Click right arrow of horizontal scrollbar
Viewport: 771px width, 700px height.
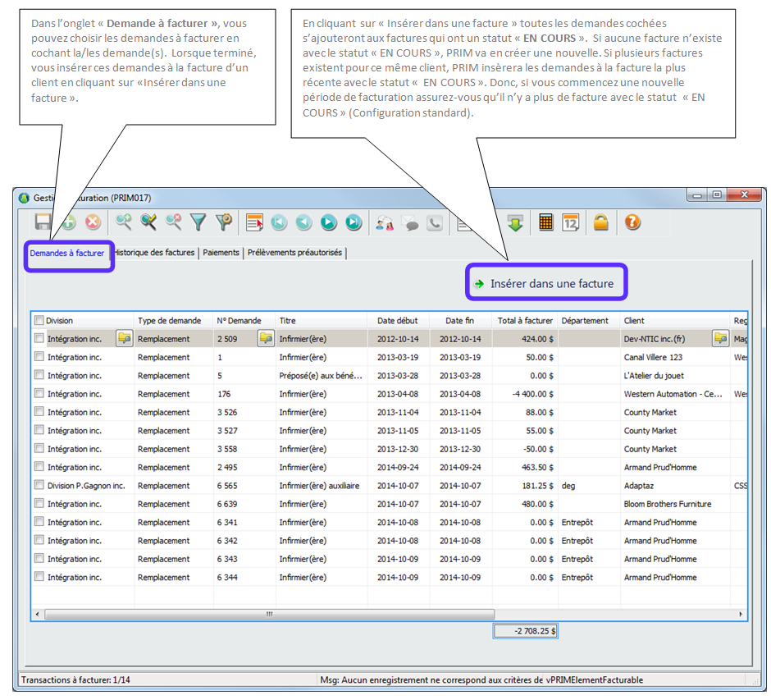tap(741, 614)
